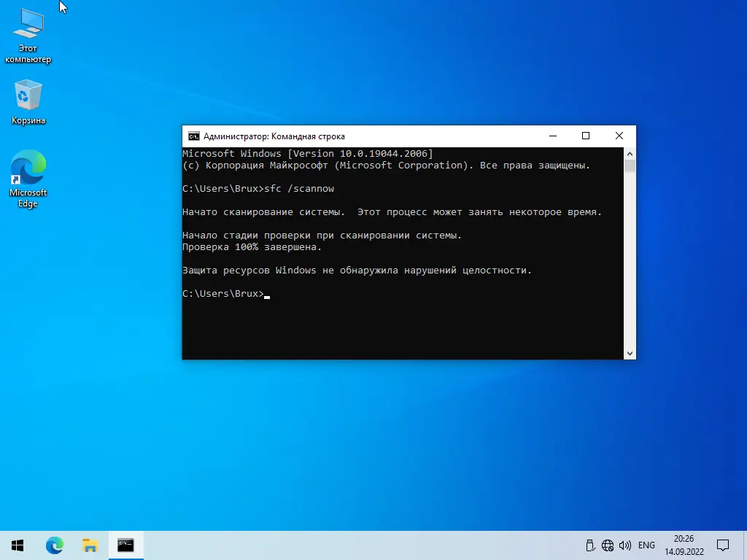Select the Корзина recycle bin icon
The width and height of the screenshot is (747, 560).
click(28, 102)
